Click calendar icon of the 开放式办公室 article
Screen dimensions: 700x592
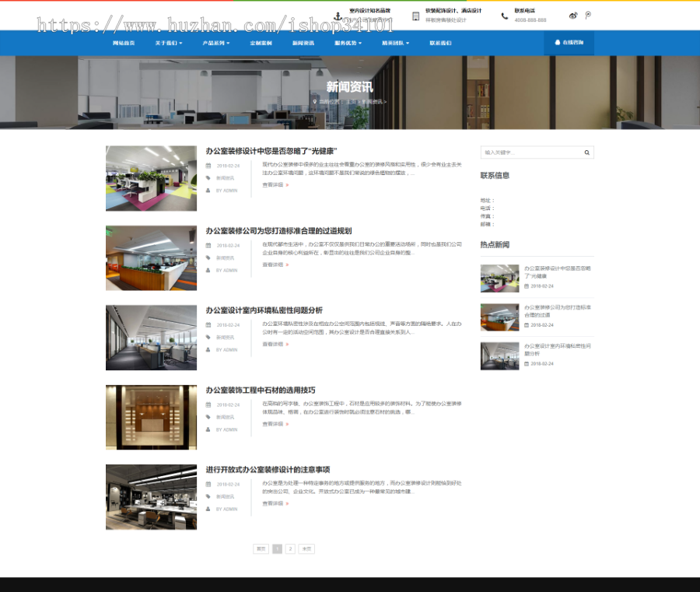coord(208,485)
